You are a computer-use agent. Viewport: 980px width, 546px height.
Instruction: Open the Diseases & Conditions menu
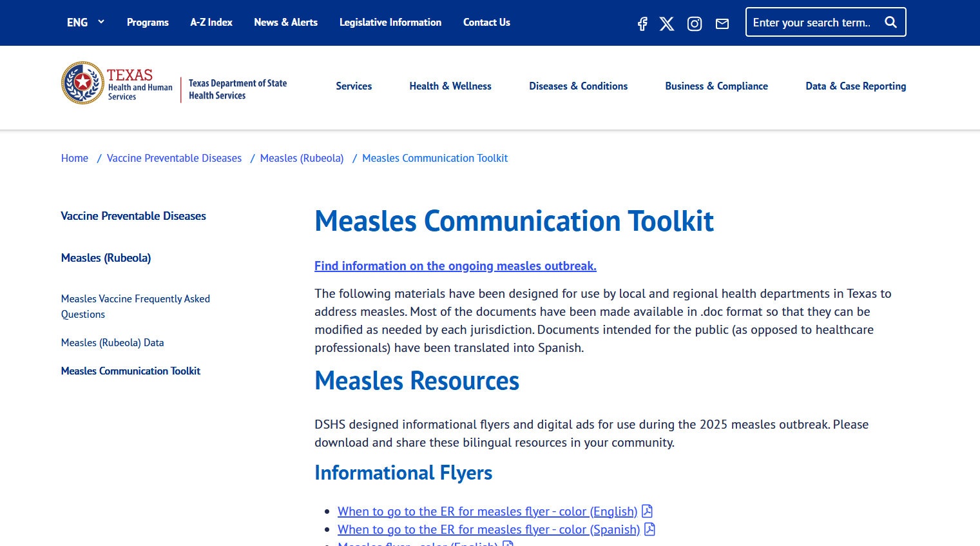point(578,86)
